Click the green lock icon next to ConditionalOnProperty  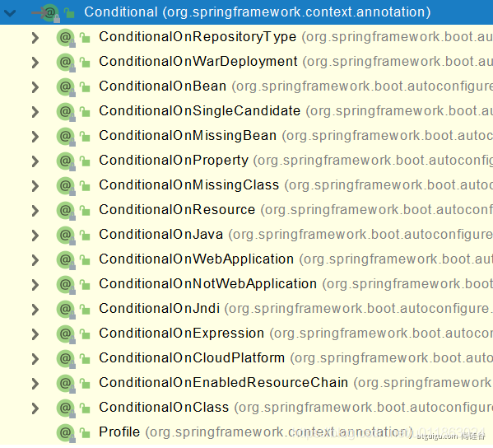click(x=85, y=161)
